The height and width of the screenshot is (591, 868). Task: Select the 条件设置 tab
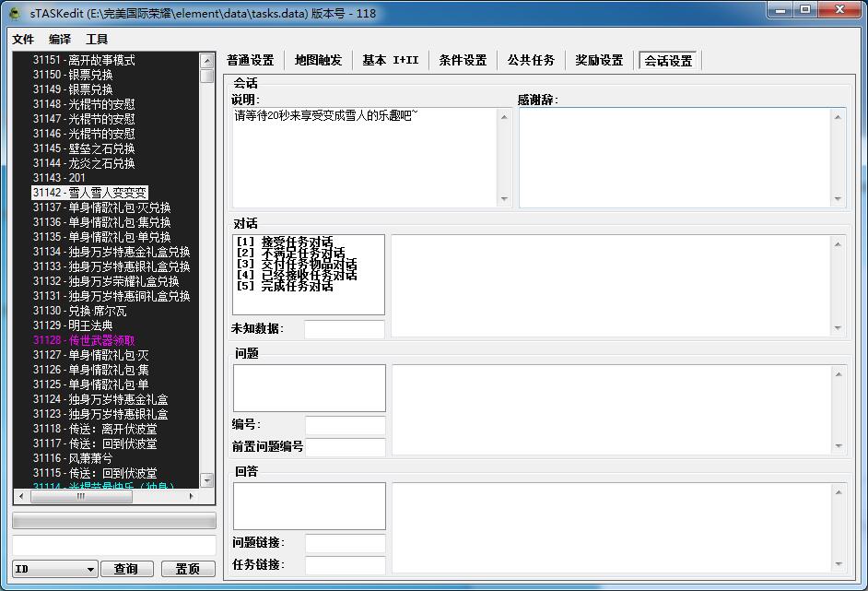[463, 61]
